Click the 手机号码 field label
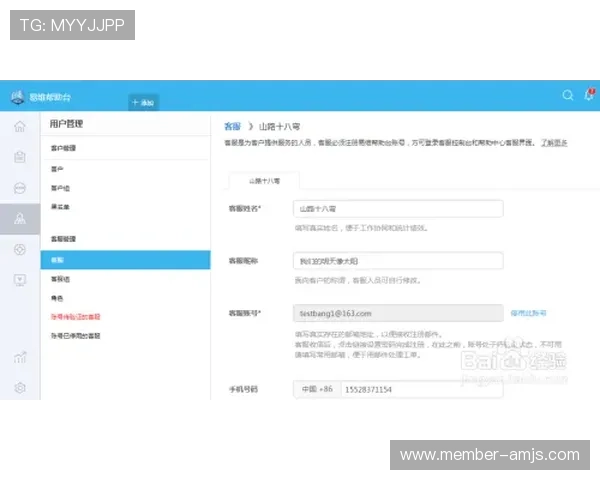600x480 pixels. (243, 389)
